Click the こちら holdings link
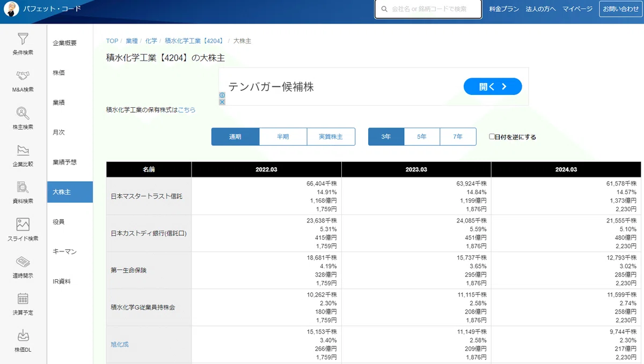644x364 pixels. click(x=187, y=110)
